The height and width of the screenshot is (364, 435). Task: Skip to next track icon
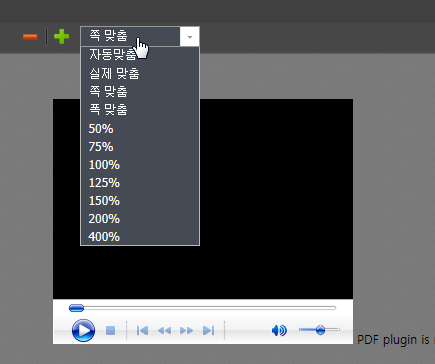tap(208, 331)
